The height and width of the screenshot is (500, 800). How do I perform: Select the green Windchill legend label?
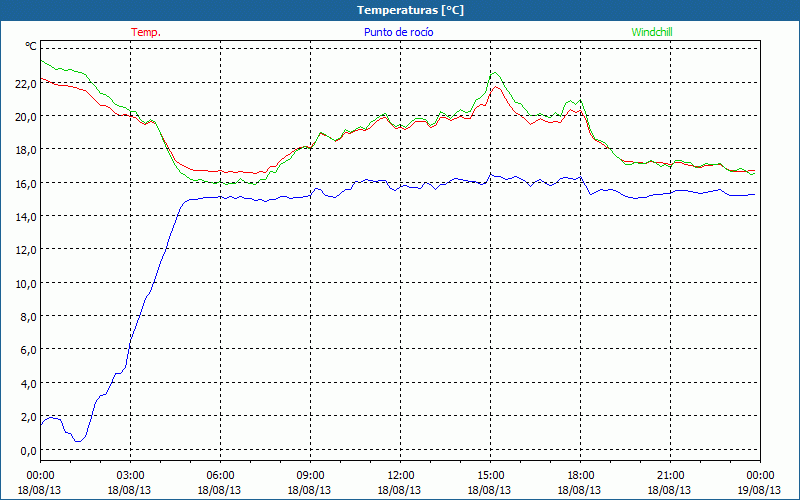[652, 32]
